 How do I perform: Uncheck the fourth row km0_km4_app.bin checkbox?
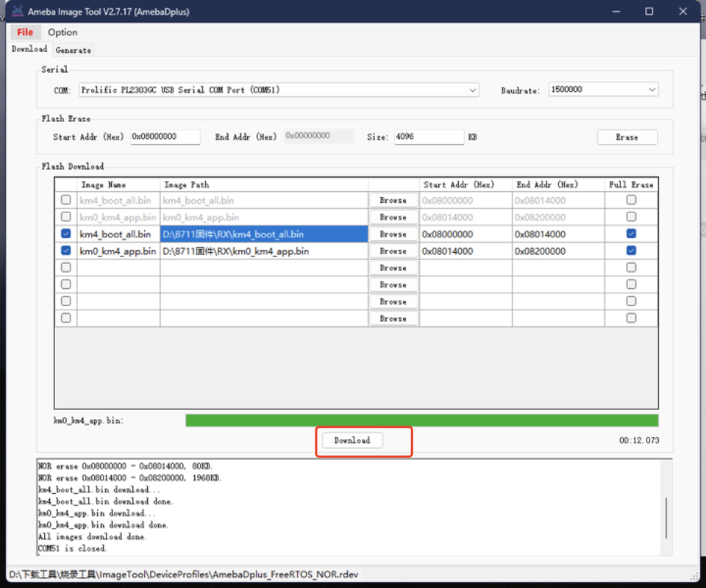pos(66,251)
